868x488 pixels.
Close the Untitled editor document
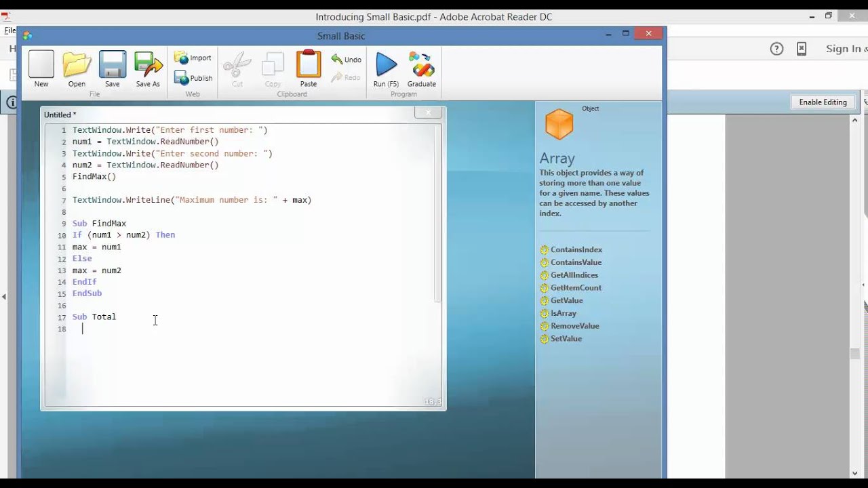tap(428, 113)
